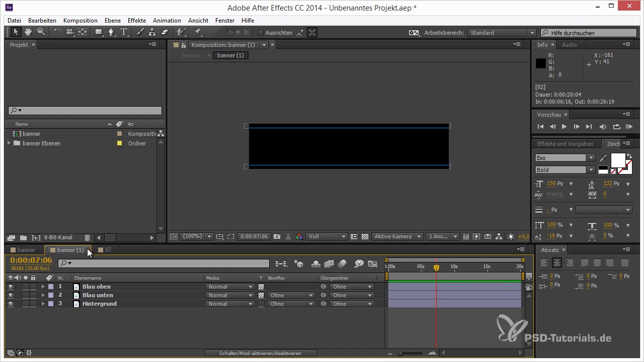
Task: Select the Pen tool
Action: (x=111, y=32)
